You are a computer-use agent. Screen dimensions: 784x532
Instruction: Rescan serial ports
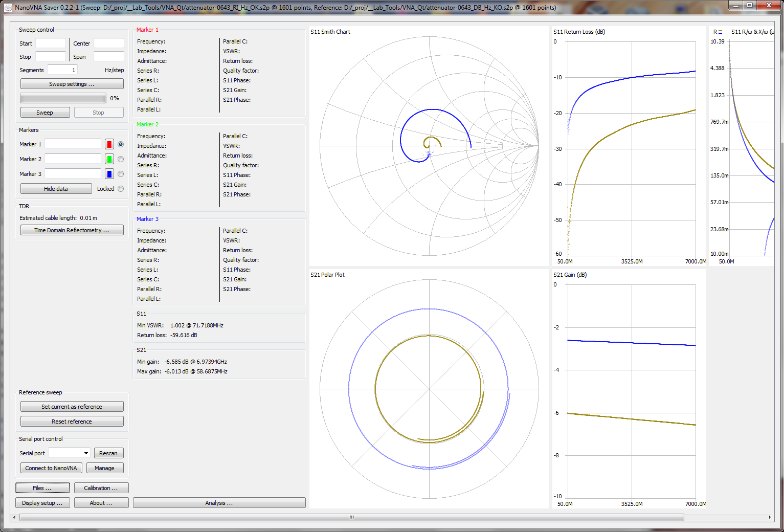coord(108,453)
